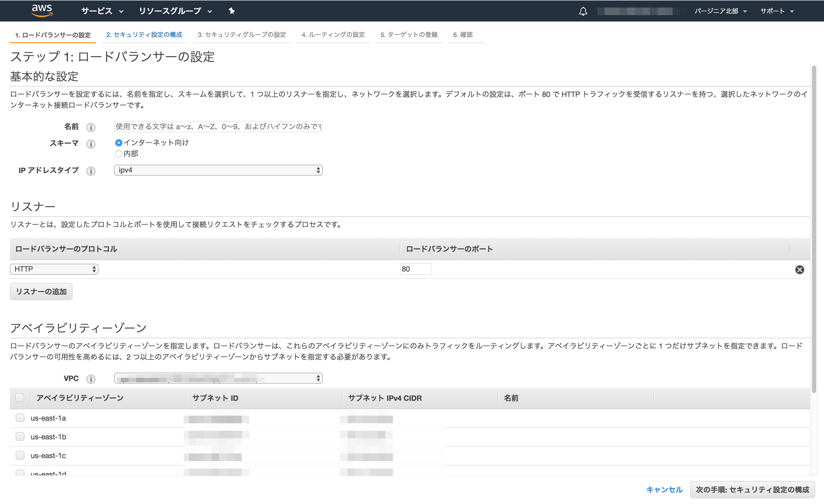Open the ipv4 IP address type dropdown
Viewport: 824px width, 504px height.
click(x=218, y=170)
